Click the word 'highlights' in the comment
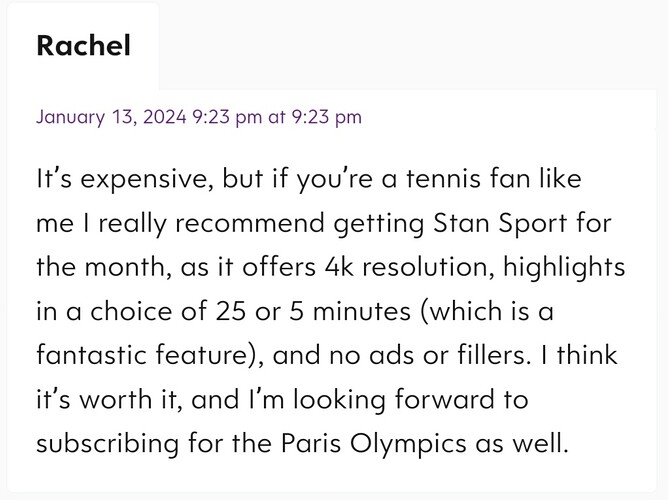This screenshot has width=668, height=500. [564, 268]
